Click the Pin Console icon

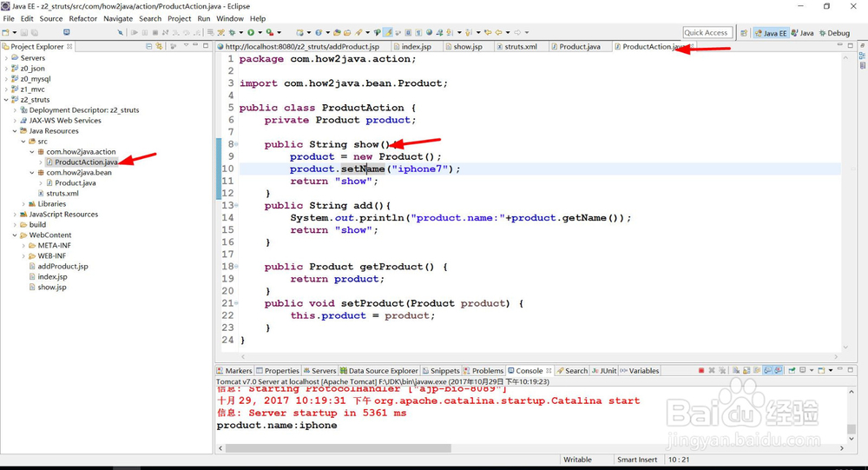[x=792, y=370]
